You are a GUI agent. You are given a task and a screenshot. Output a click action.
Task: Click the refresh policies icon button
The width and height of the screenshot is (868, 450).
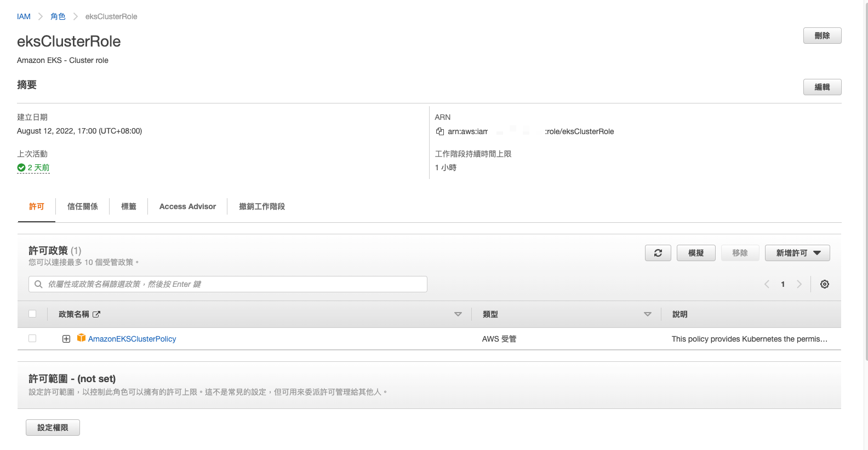658,253
